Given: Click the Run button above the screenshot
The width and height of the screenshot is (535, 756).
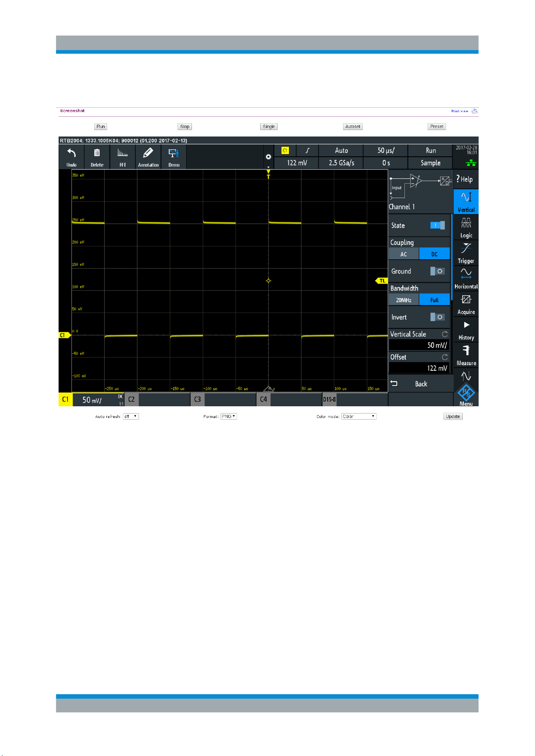Looking at the screenshot, I should [x=101, y=126].
